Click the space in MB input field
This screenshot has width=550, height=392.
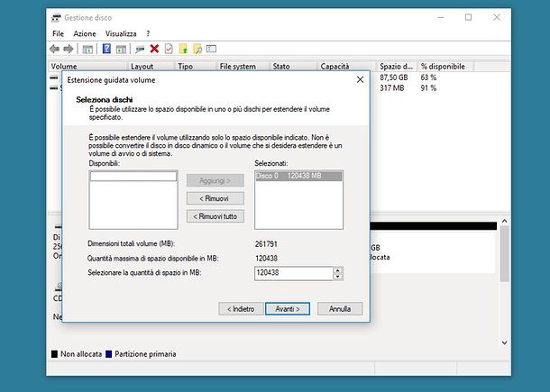coord(293,274)
